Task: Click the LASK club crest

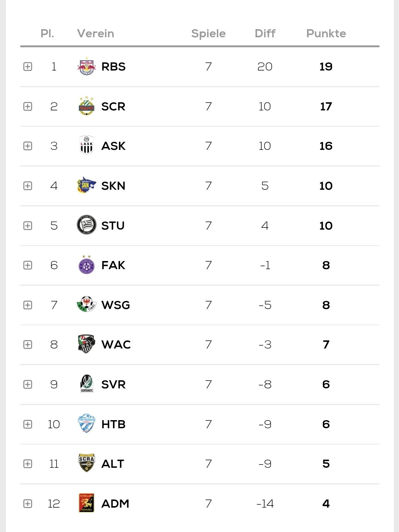Action: point(86,146)
